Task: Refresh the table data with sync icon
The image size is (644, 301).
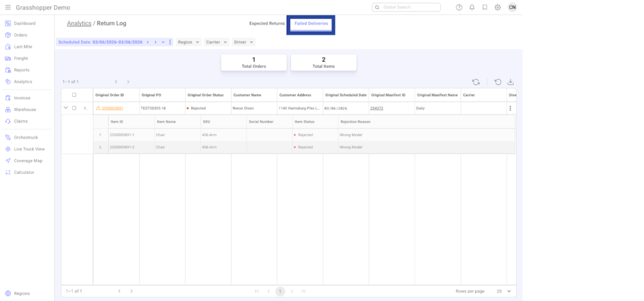Action: pos(476,82)
